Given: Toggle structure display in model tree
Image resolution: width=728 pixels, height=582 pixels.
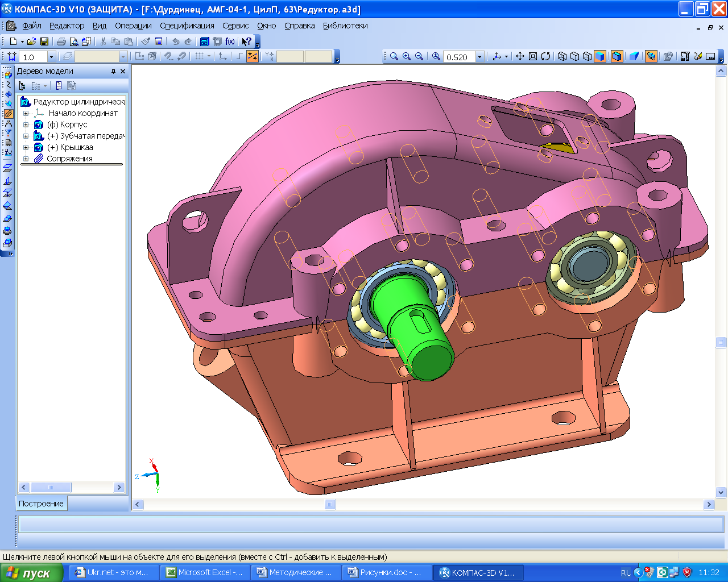Looking at the screenshot, I should 22,86.
